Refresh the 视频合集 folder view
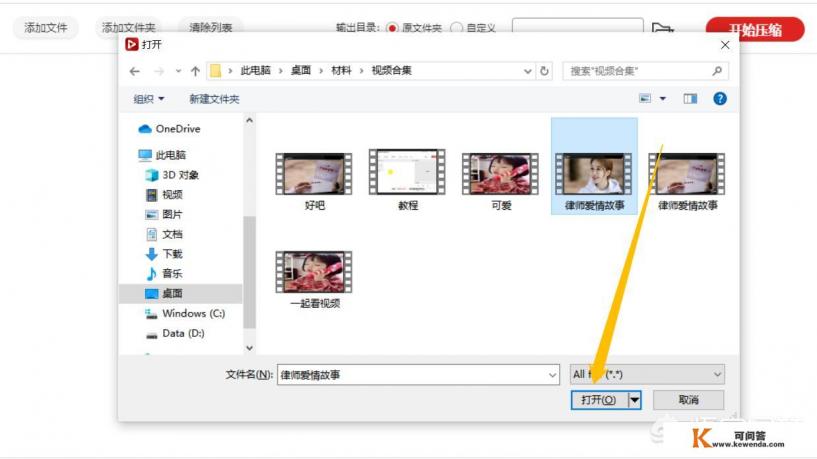 tap(544, 71)
